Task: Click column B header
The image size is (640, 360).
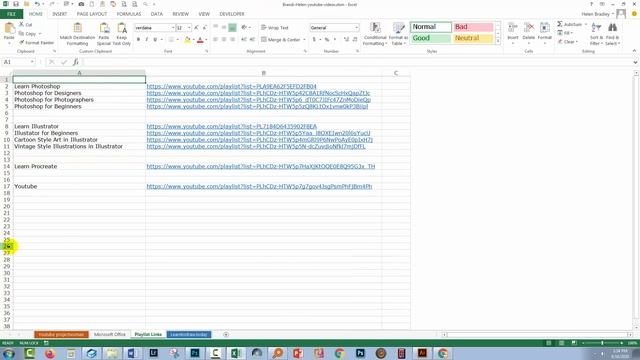Action: pyautogui.click(x=264, y=73)
